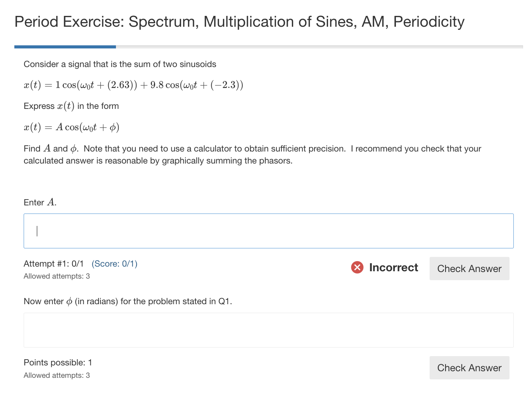532x403 pixels.
Task: Select the progress bar segment at the top
Action: coord(65,46)
